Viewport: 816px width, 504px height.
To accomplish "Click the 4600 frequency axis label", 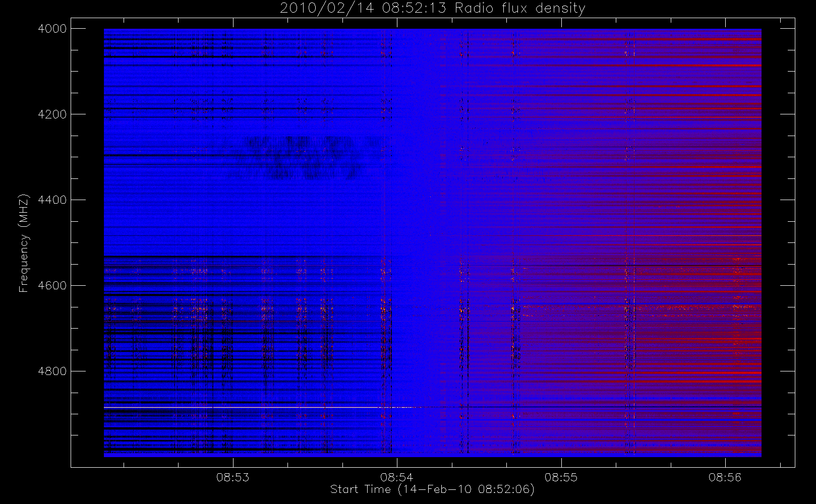I will click(x=52, y=286).
